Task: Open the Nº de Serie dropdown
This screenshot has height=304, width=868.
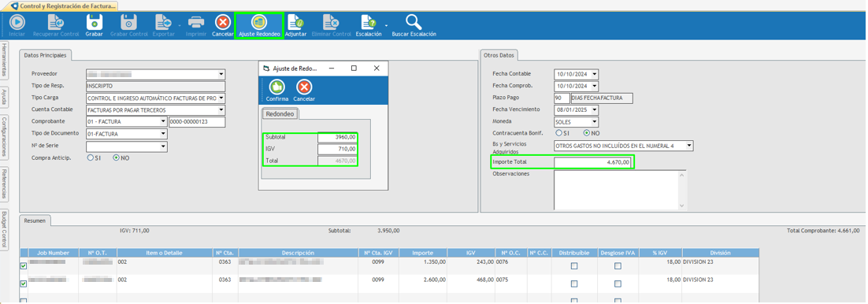Action: coord(163,146)
